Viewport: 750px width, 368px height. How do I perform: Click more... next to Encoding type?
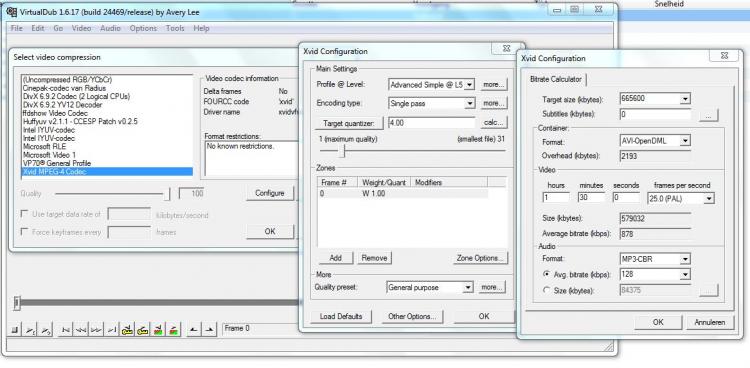coord(494,103)
